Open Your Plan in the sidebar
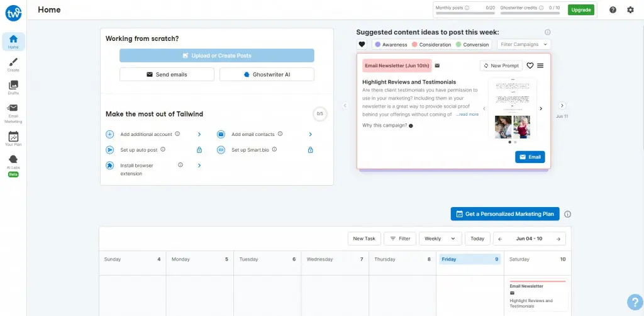 click(x=13, y=139)
